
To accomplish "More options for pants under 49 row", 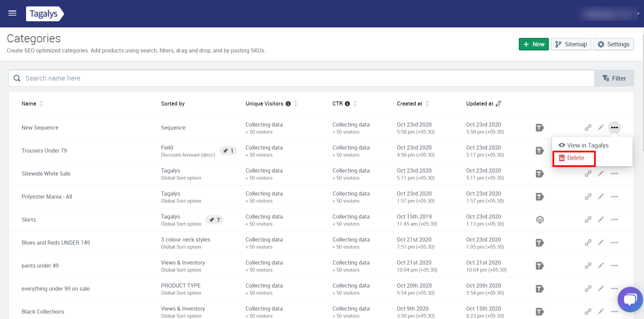I will point(615,266).
